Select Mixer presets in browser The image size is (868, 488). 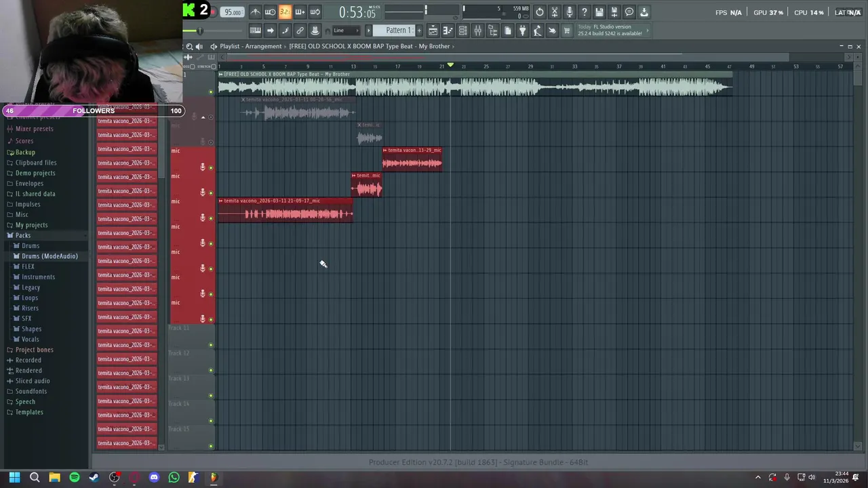pyautogui.click(x=34, y=129)
